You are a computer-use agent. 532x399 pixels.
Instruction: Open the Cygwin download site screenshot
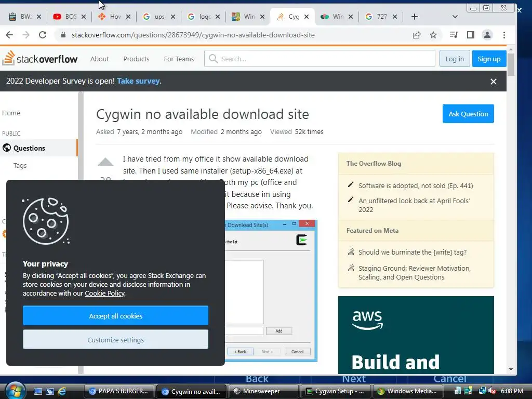pos(271,291)
